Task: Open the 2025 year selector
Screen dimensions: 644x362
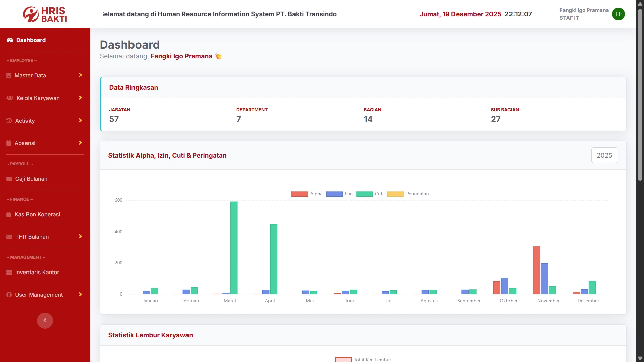Action: [x=604, y=155]
